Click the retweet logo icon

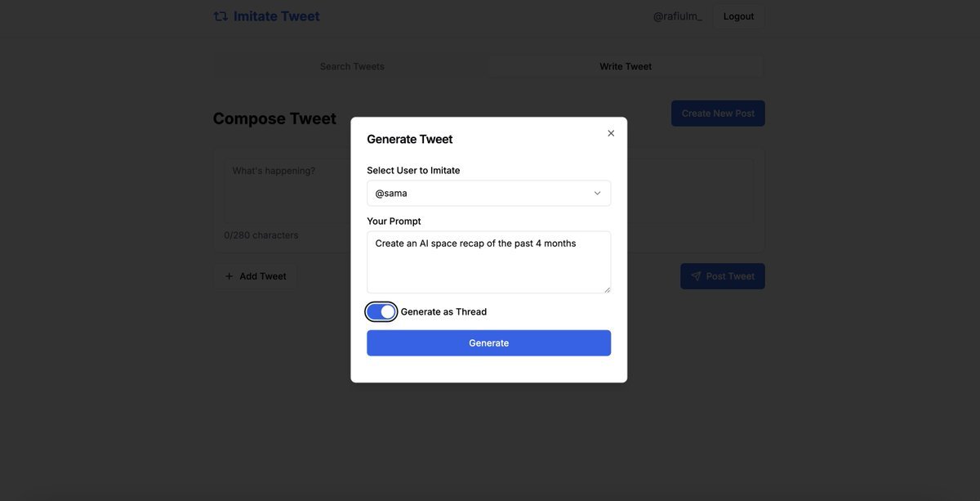click(220, 16)
